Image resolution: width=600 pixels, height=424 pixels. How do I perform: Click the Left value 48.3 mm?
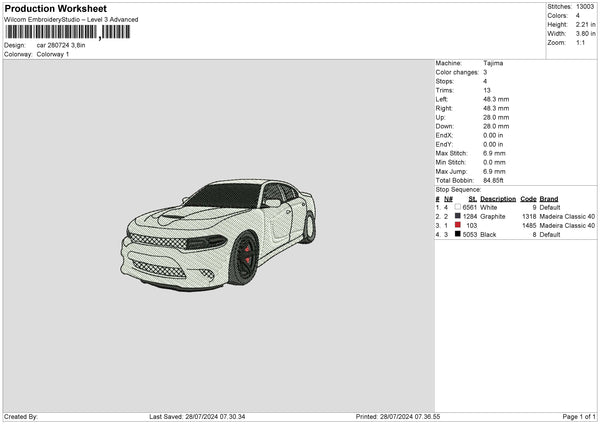tap(496, 99)
